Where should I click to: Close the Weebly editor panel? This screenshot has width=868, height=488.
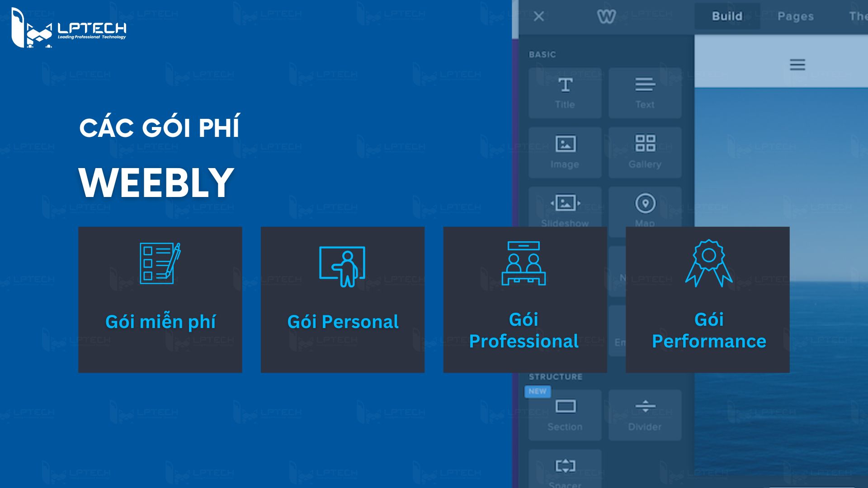tap(539, 15)
